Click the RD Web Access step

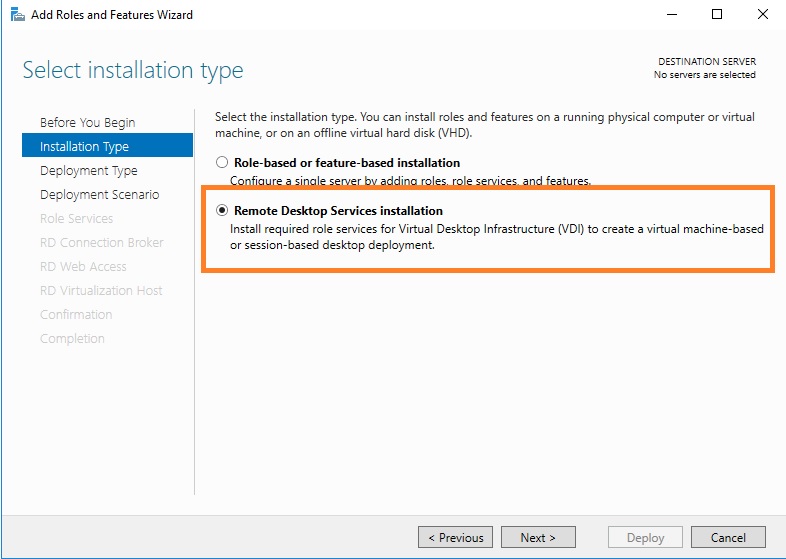tap(83, 267)
